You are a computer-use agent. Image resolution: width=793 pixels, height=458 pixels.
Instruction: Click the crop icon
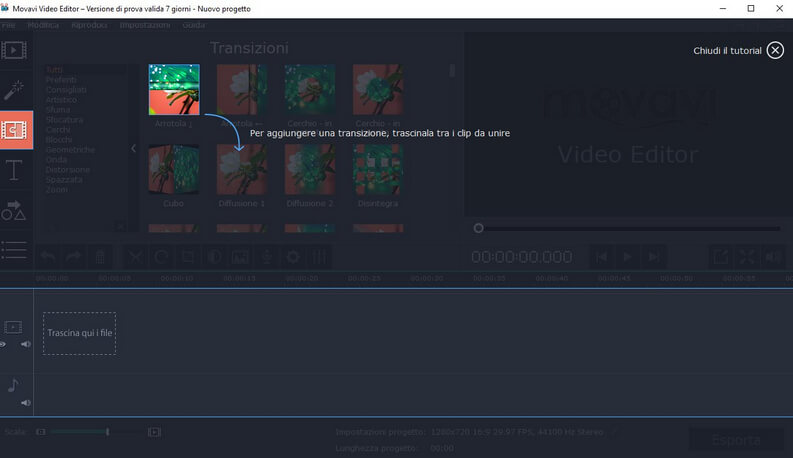coord(188,257)
